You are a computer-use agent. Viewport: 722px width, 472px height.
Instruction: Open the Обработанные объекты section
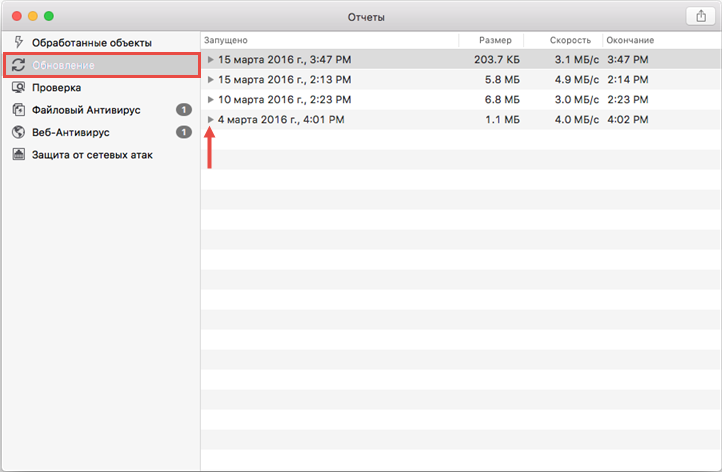(101, 42)
